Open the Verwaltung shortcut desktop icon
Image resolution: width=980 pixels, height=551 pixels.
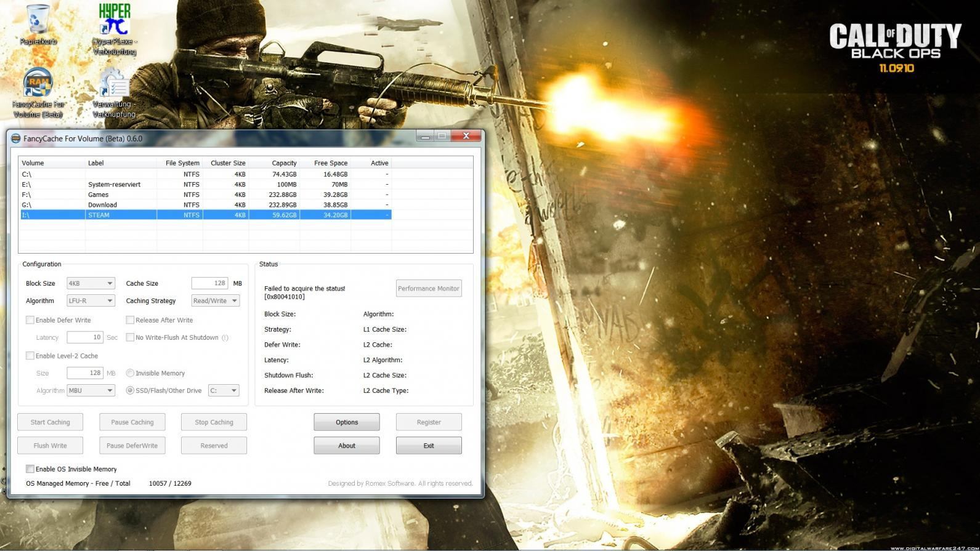[114, 92]
